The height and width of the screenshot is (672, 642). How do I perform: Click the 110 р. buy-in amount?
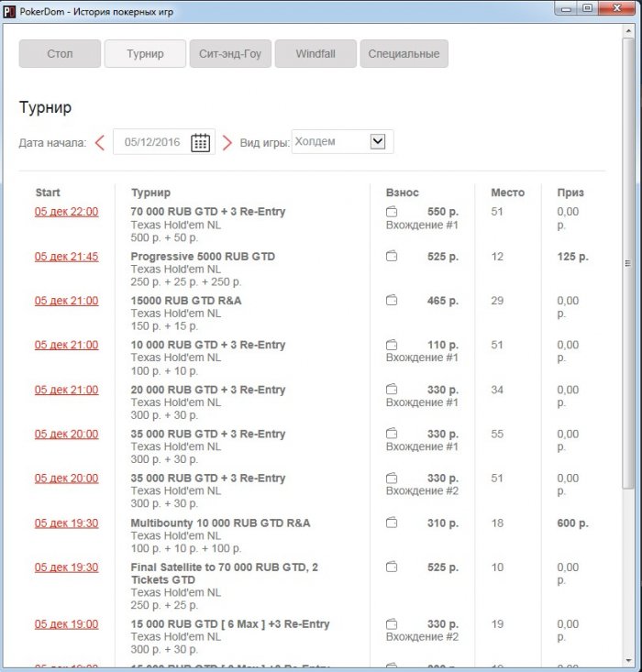[443, 345]
